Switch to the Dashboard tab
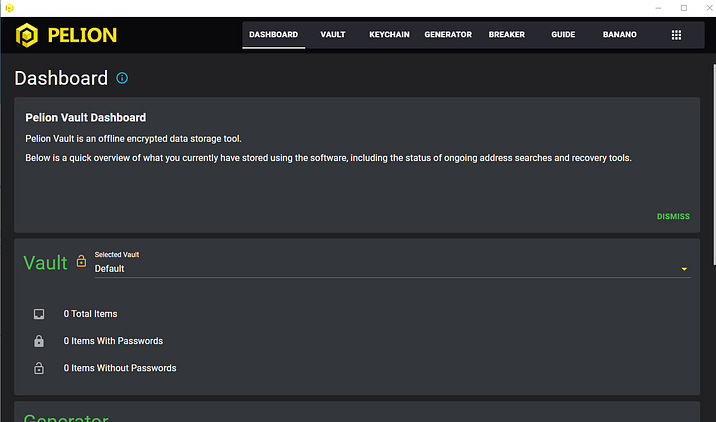This screenshot has width=716, height=422. coord(274,35)
